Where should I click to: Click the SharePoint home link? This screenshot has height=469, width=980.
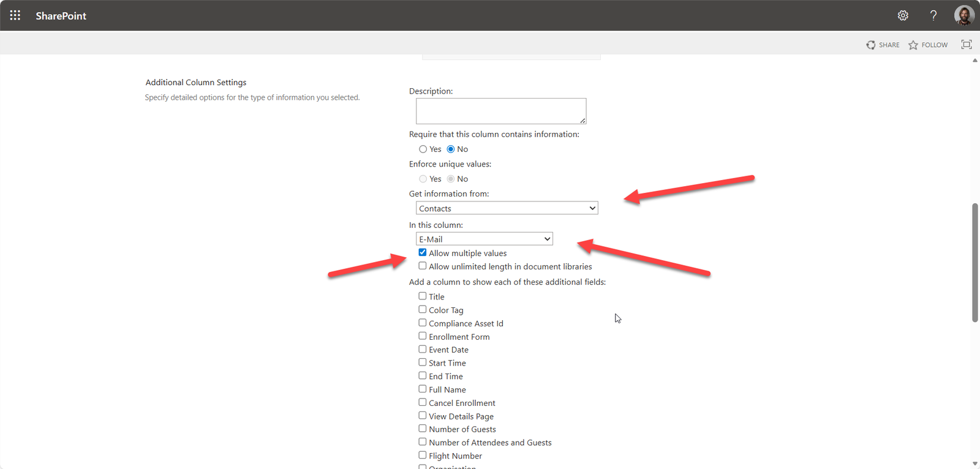pos(61,16)
